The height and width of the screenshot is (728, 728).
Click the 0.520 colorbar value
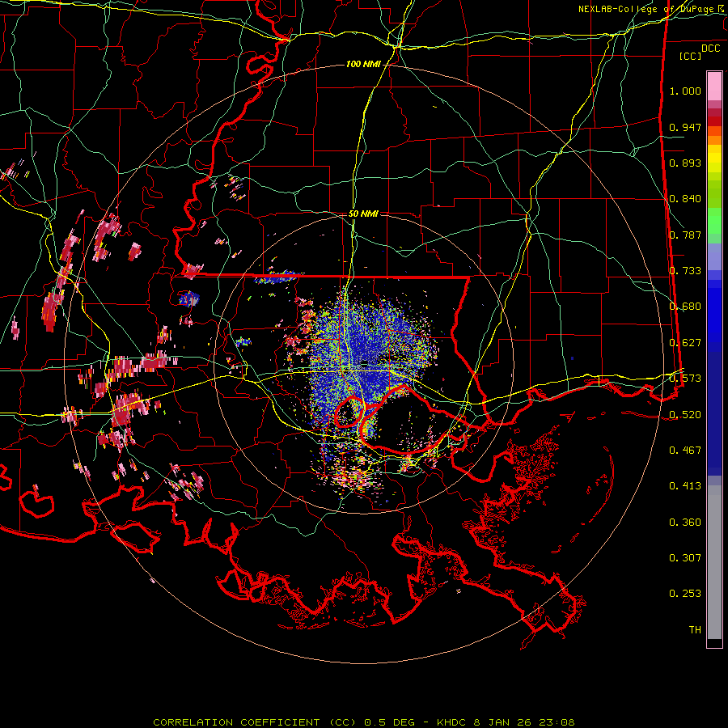click(685, 415)
